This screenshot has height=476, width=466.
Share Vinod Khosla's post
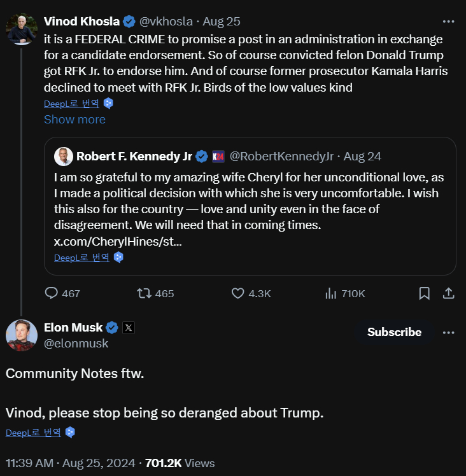click(x=448, y=293)
